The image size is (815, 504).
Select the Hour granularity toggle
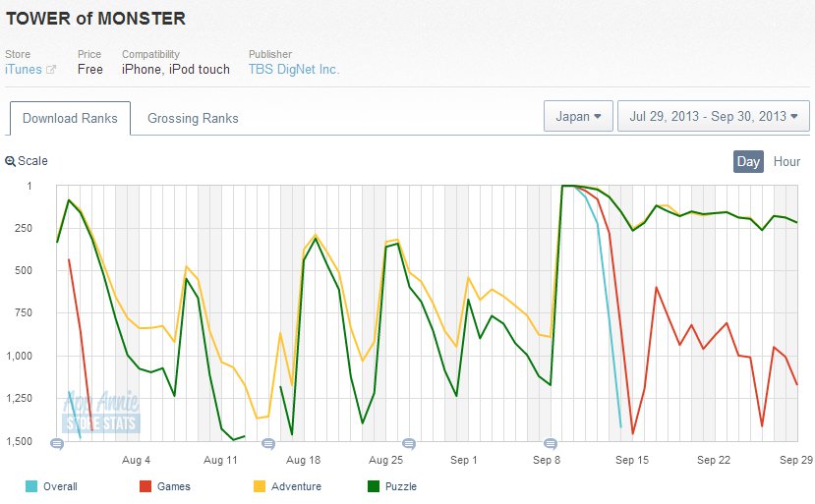point(786,161)
